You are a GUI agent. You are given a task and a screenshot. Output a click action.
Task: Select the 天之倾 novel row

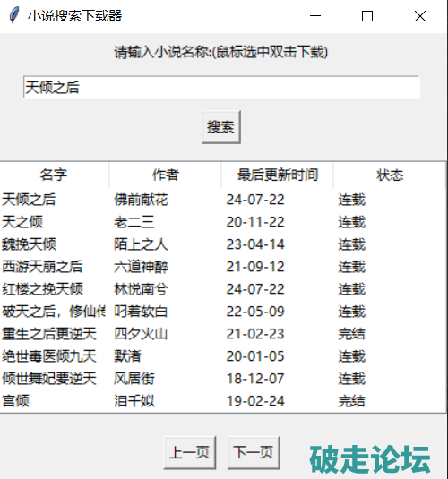pyautogui.click(x=222, y=222)
